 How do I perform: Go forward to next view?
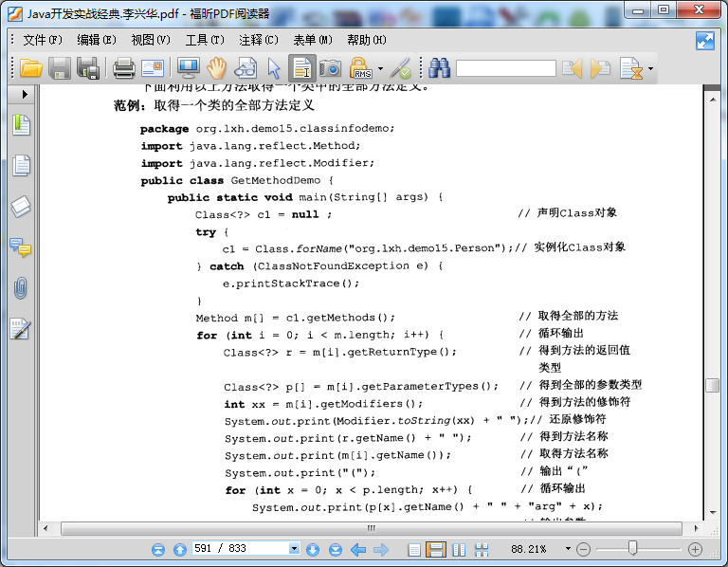click(381, 550)
